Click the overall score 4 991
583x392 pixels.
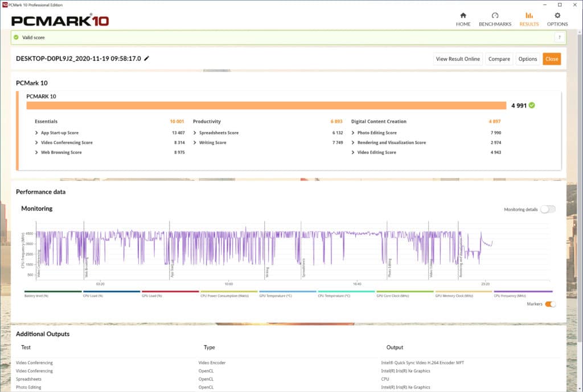pos(519,105)
